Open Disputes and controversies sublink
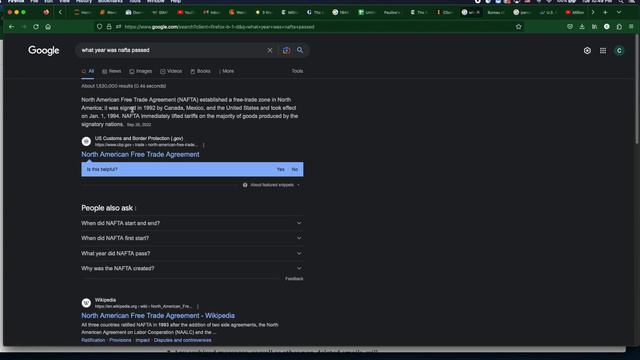This screenshot has height=360, width=640. click(x=182, y=340)
